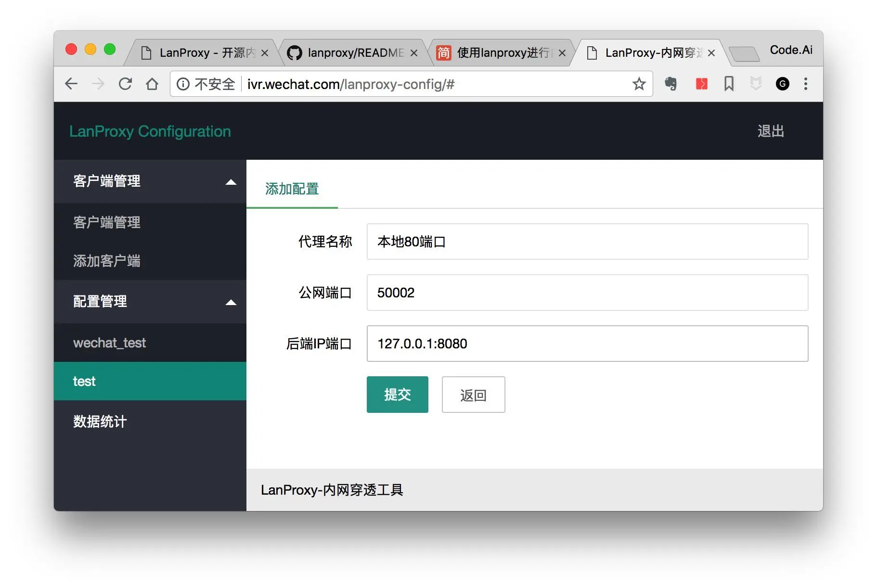Bookmark this page with the star

point(639,84)
